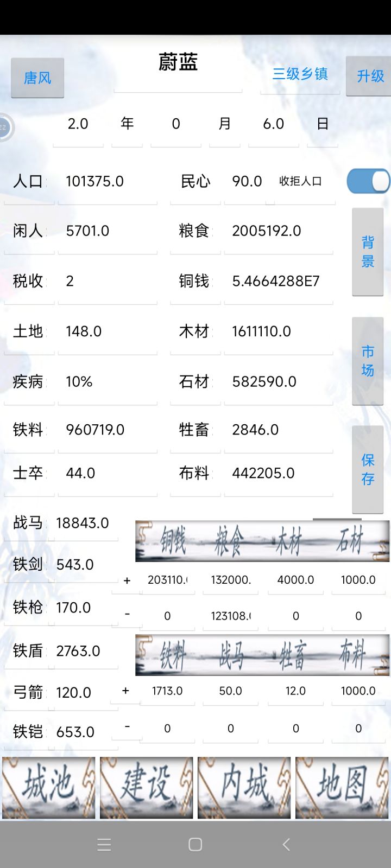Tap the income value 203110 under 铜钱
This screenshot has height=868, width=391.
click(167, 580)
